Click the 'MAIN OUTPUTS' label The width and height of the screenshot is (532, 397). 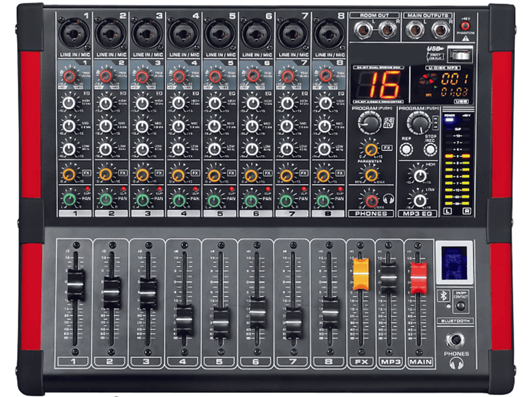(x=428, y=16)
